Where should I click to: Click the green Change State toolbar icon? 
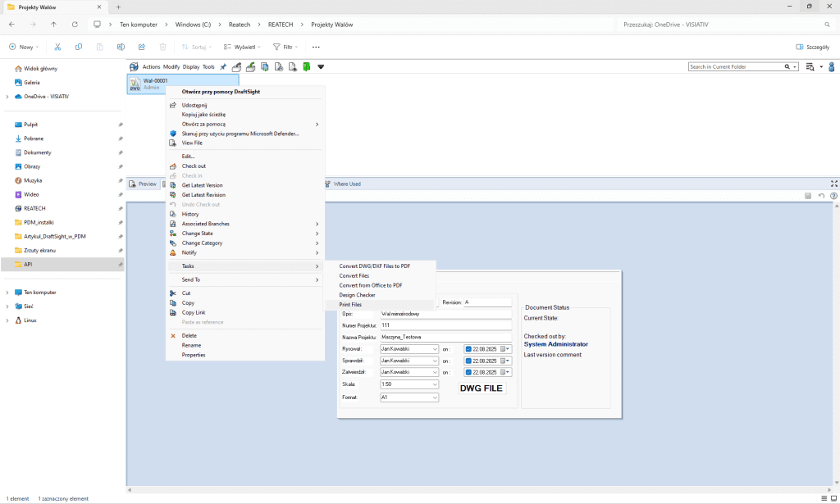click(307, 67)
